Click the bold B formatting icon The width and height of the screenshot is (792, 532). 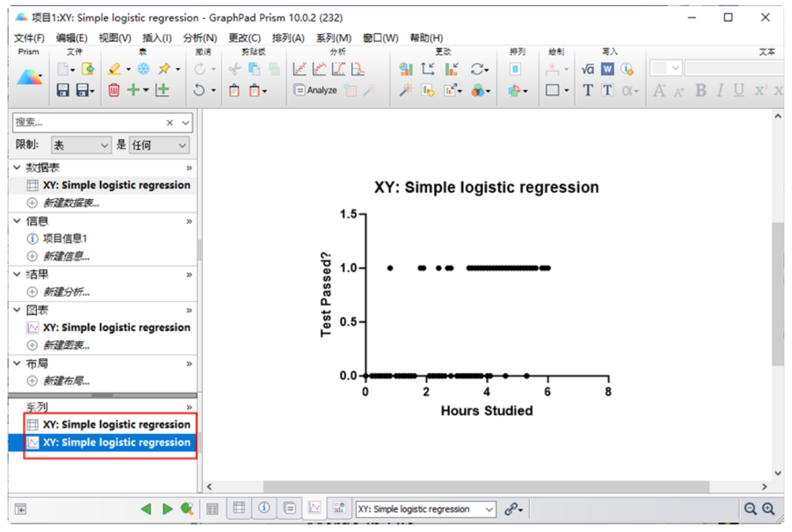(x=701, y=90)
